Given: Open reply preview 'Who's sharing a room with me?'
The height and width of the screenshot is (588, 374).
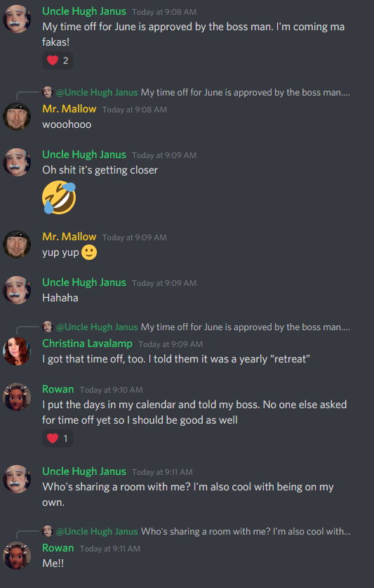Looking at the screenshot, I should (x=246, y=531).
